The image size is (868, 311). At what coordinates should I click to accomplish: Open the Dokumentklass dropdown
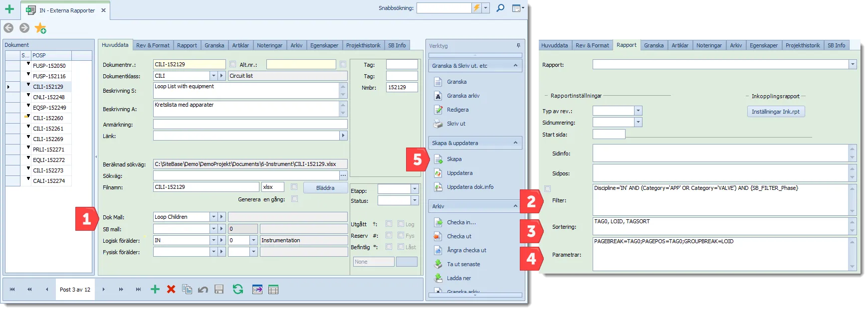pyautogui.click(x=214, y=76)
